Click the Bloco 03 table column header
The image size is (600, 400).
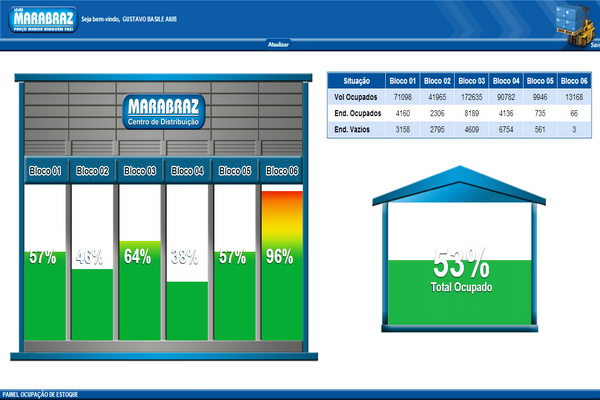pos(472,81)
